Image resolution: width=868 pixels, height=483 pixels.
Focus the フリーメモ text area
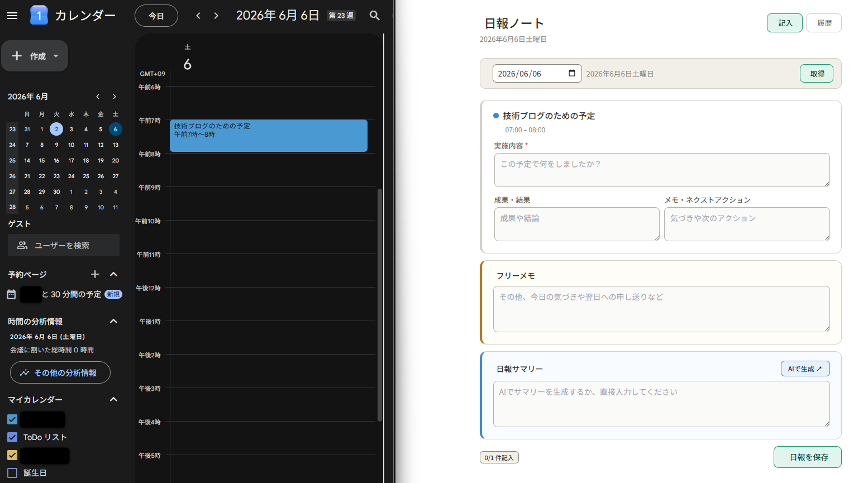[661, 309]
